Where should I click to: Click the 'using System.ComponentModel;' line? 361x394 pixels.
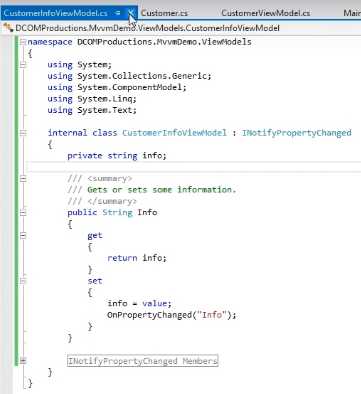[117, 87]
